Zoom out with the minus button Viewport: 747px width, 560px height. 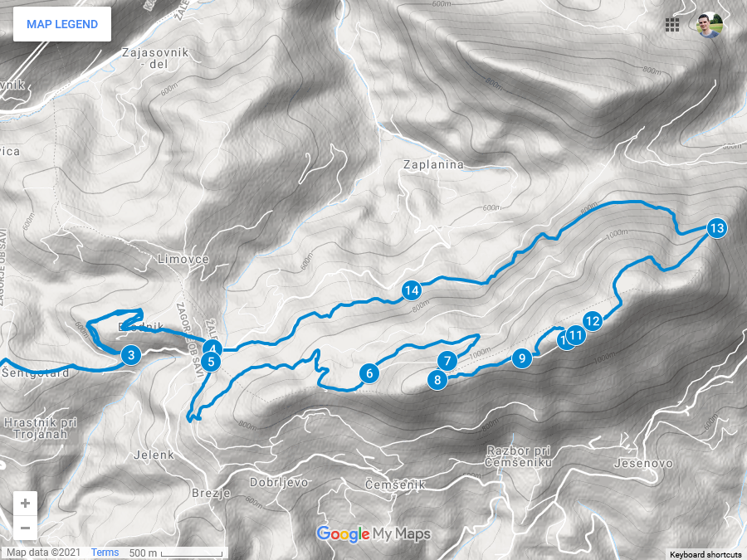click(x=25, y=528)
